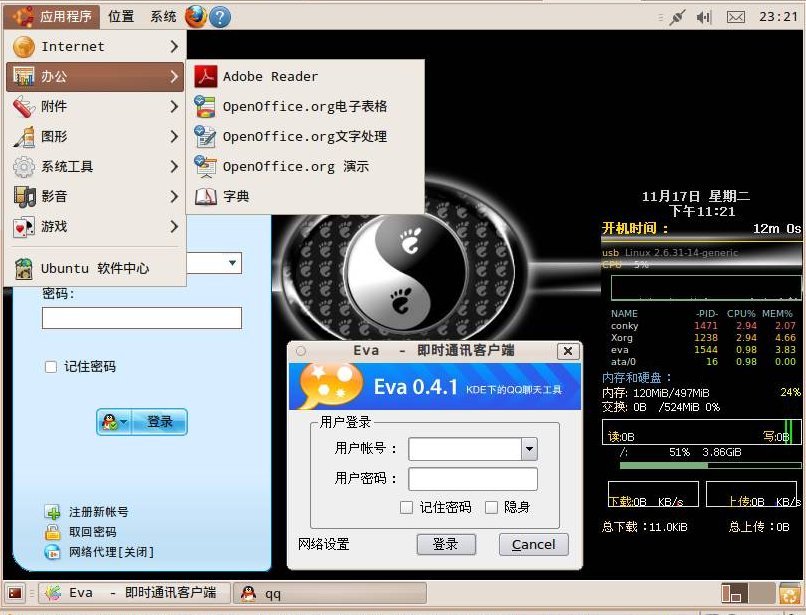Click the network connection tray icon
Screen dimensions: 806x615
(x=677, y=17)
